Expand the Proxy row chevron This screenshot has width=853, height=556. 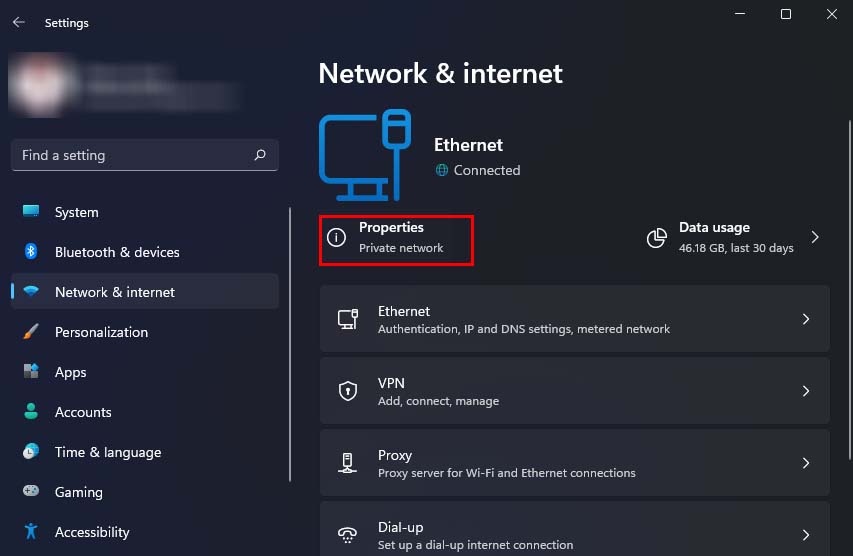[x=806, y=463]
